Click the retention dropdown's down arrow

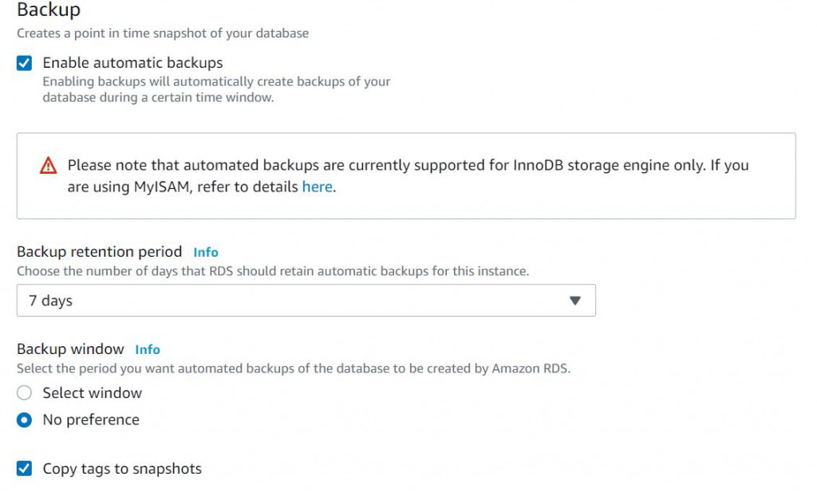click(574, 301)
